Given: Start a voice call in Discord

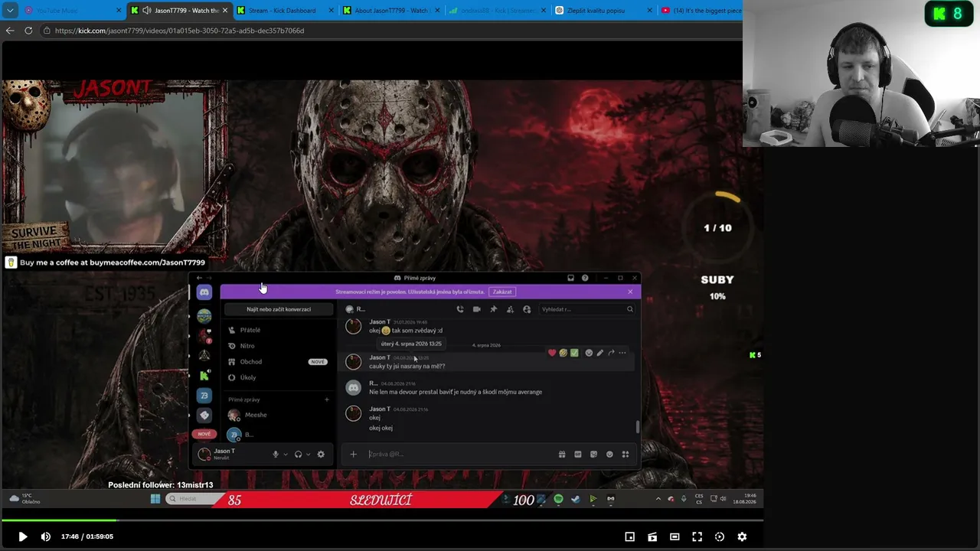Looking at the screenshot, I should [460, 309].
